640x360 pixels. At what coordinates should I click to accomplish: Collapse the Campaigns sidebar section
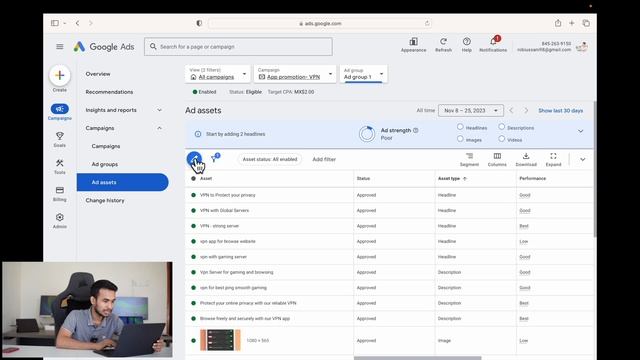(160, 128)
